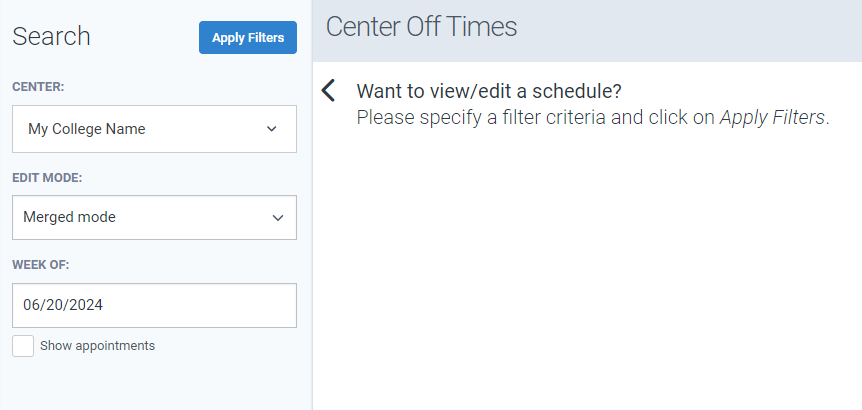
Task: Click the EDIT MODE: field label
Action: tap(47, 177)
